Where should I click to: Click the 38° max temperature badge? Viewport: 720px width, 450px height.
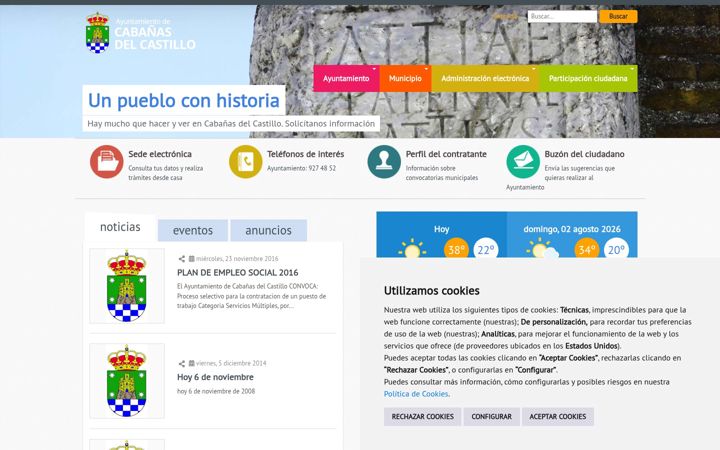pos(456,248)
